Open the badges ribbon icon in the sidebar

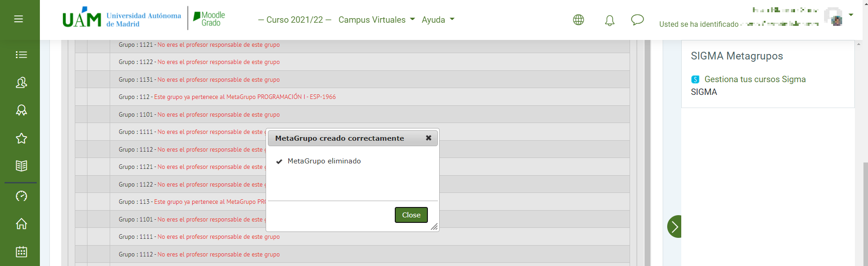pyautogui.click(x=21, y=110)
